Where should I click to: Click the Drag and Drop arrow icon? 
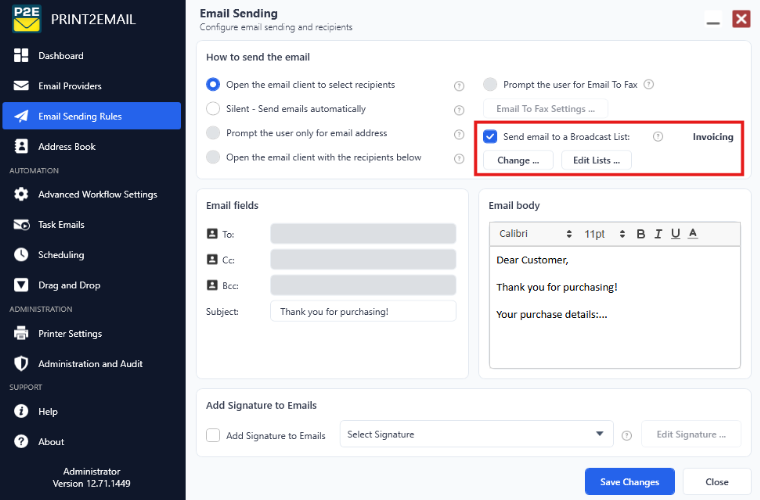point(21,285)
